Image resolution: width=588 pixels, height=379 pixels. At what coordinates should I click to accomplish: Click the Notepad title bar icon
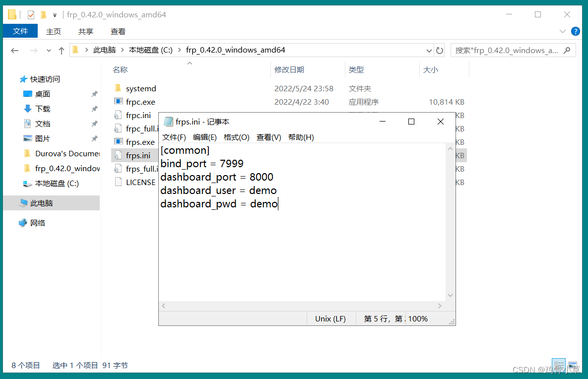(x=169, y=122)
